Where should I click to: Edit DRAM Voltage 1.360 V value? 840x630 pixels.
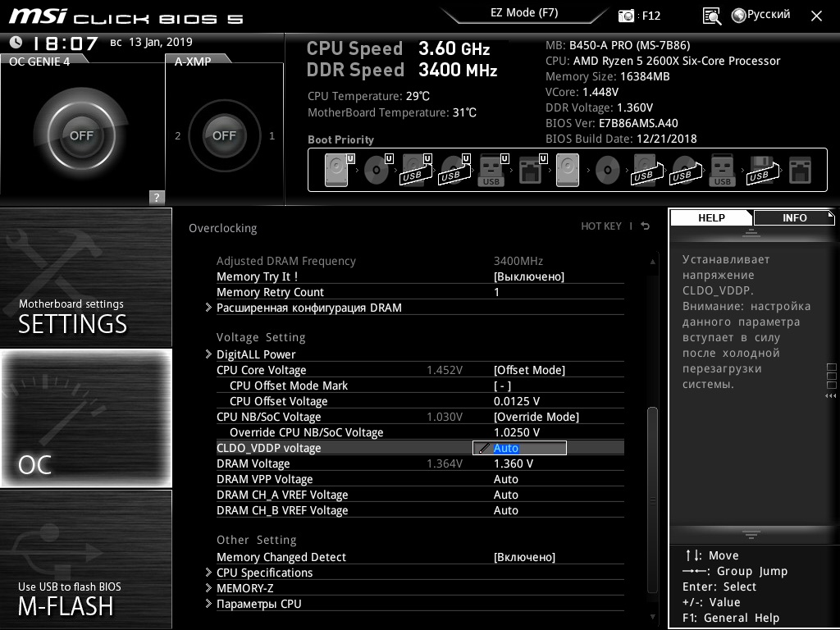click(x=514, y=463)
